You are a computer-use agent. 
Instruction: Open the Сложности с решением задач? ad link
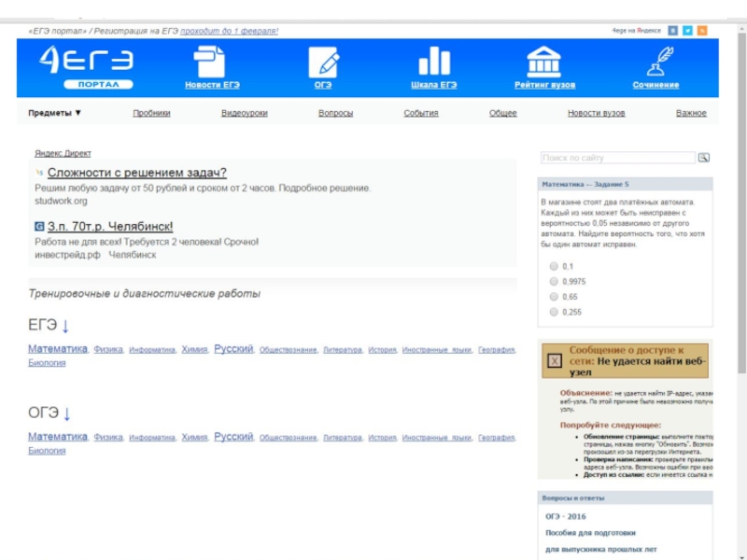point(136,173)
